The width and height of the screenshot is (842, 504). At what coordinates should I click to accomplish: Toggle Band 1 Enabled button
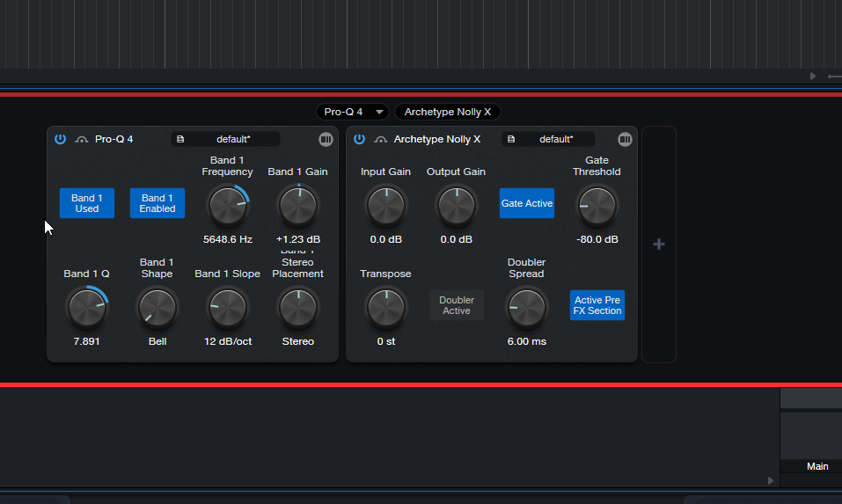click(x=157, y=203)
